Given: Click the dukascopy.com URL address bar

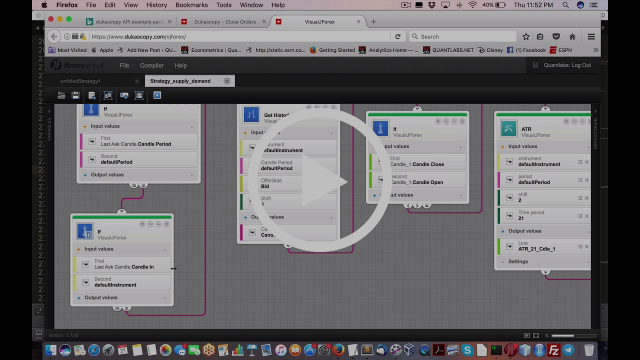Looking at the screenshot, I should 239,37.
